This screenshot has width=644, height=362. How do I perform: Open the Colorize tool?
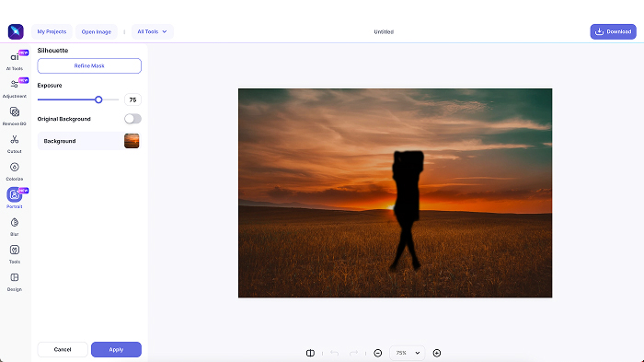(15, 170)
